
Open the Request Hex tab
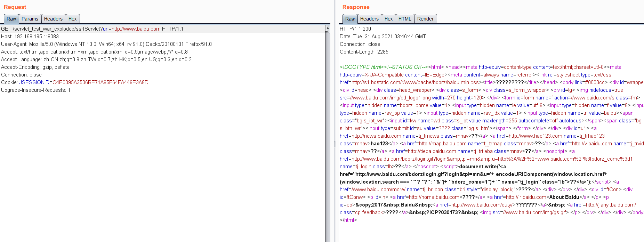pos(72,19)
